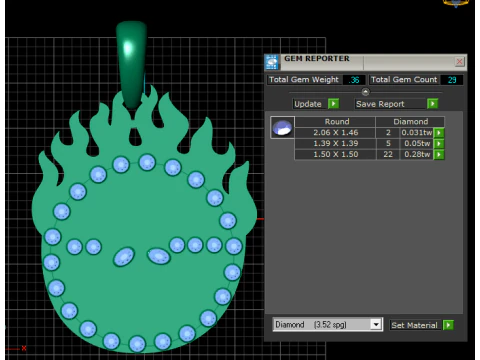Select the round gem thumbnail icon
This screenshot has width=480, height=360.
[x=282, y=128]
